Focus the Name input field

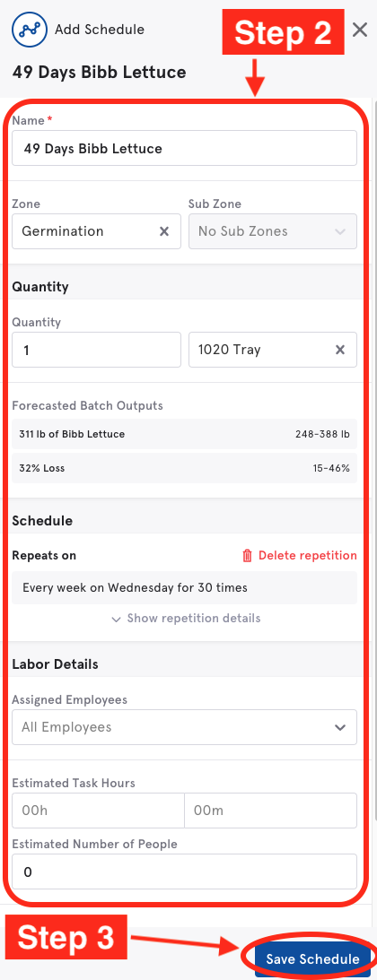(184, 148)
